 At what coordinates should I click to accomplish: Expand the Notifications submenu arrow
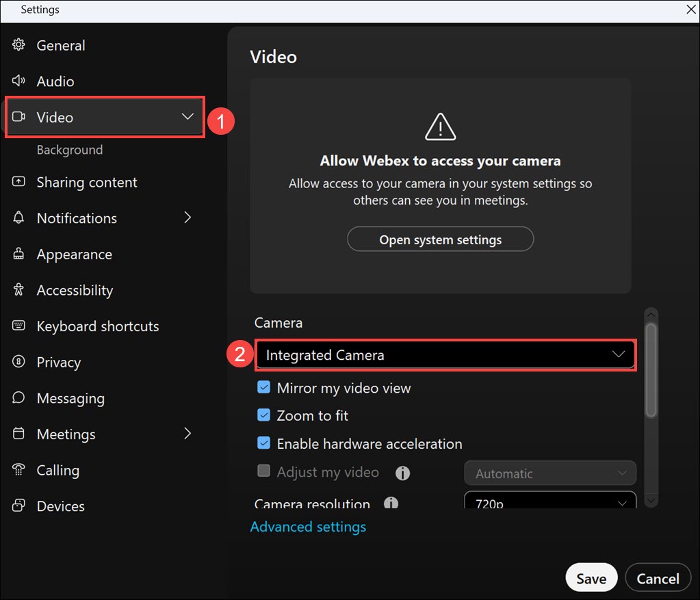[188, 218]
